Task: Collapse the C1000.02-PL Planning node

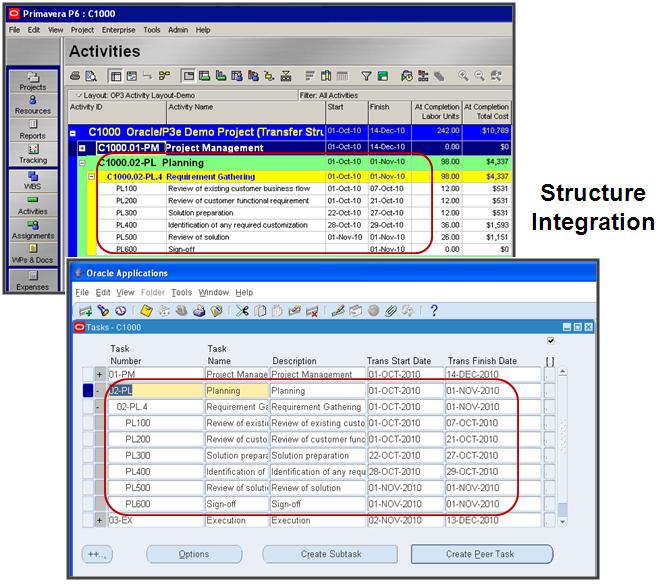Action: [82, 163]
